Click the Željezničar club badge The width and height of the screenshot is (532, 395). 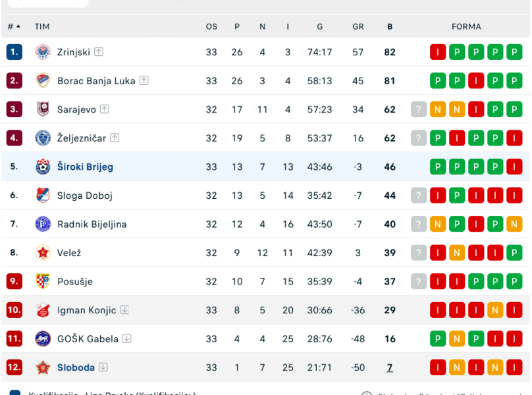[x=43, y=138]
